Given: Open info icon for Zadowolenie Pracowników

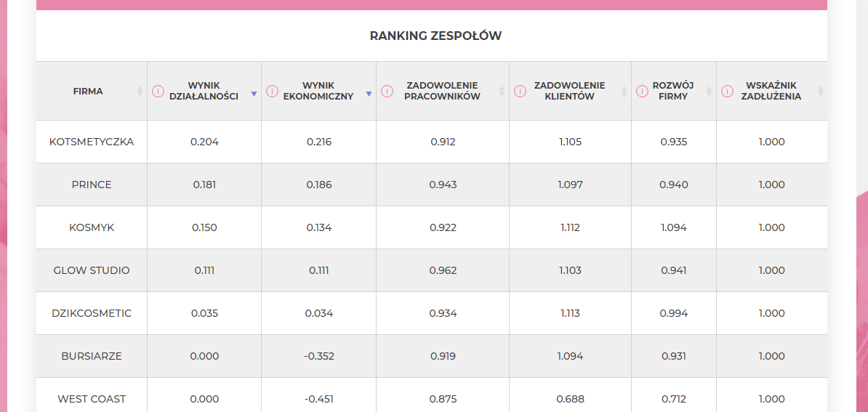Looking at the screenshot, I should pos(387,92).
